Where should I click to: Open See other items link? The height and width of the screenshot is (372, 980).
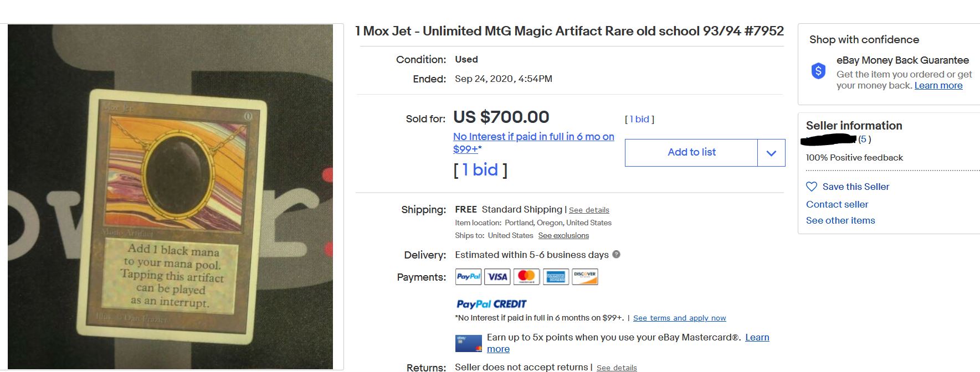840,220
